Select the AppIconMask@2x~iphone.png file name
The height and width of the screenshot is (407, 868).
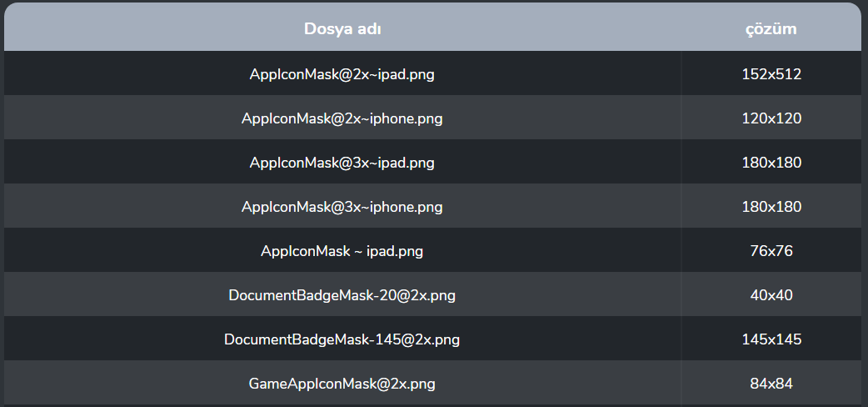pyautogui.click(x=342, y=118)
